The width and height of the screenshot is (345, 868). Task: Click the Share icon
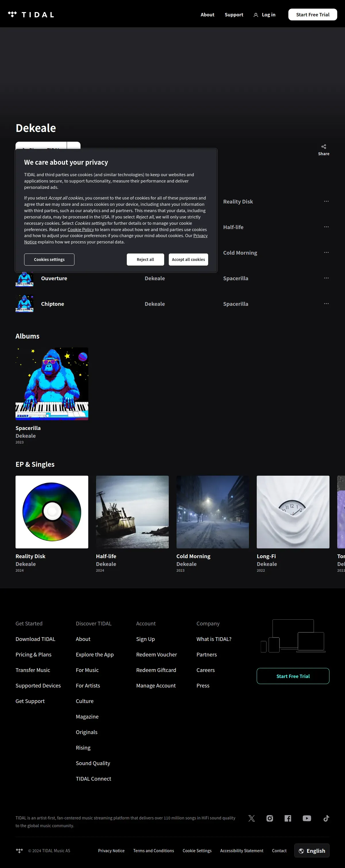[x=323, y=147]
